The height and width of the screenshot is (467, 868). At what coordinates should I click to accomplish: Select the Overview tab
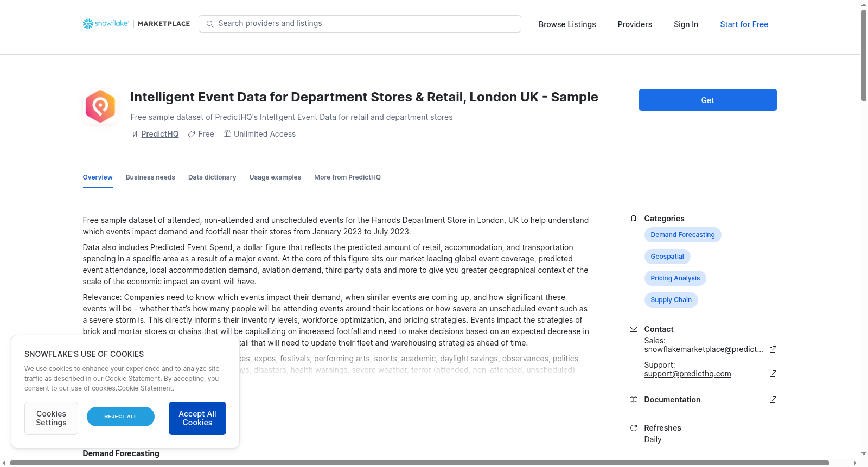pos(98,177)
